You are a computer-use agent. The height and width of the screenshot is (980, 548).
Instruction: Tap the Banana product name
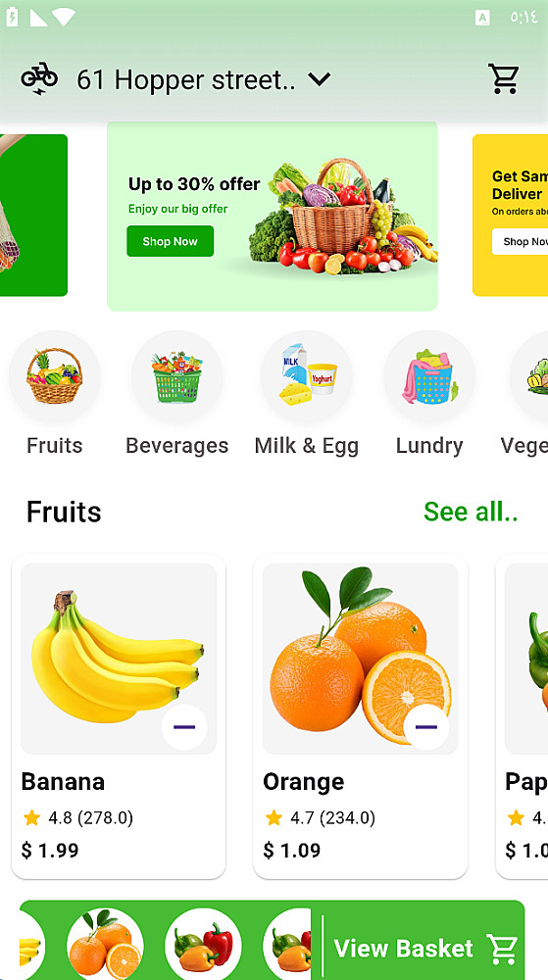63,781
